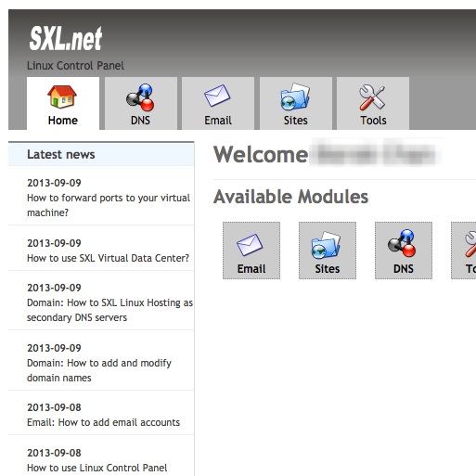Click the 'Available Modules' heading
476x476 pixels.
point(290,197)
